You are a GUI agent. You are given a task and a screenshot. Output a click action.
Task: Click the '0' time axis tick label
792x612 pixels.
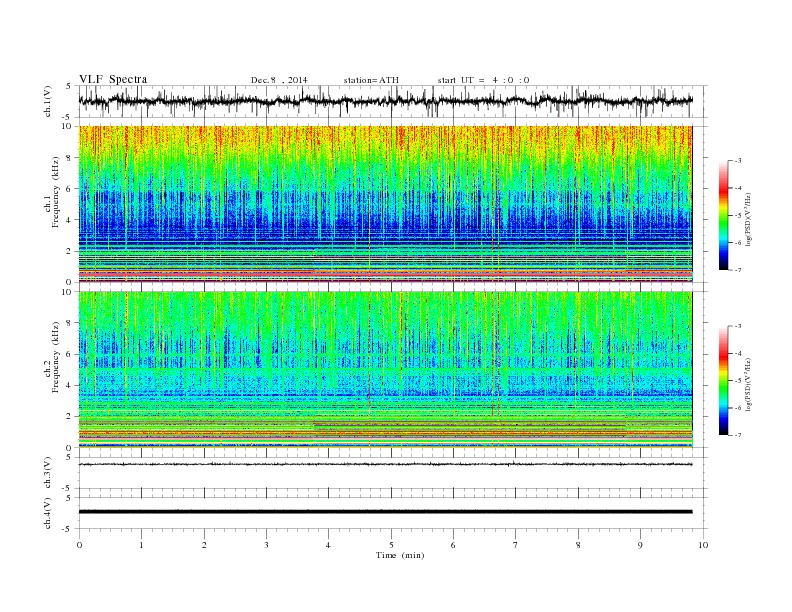(79, 545)
